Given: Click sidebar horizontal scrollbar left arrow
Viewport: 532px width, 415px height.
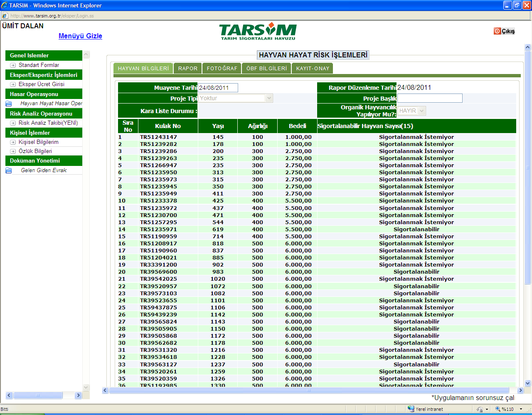Looking at the screenshot, I should 9,395.
